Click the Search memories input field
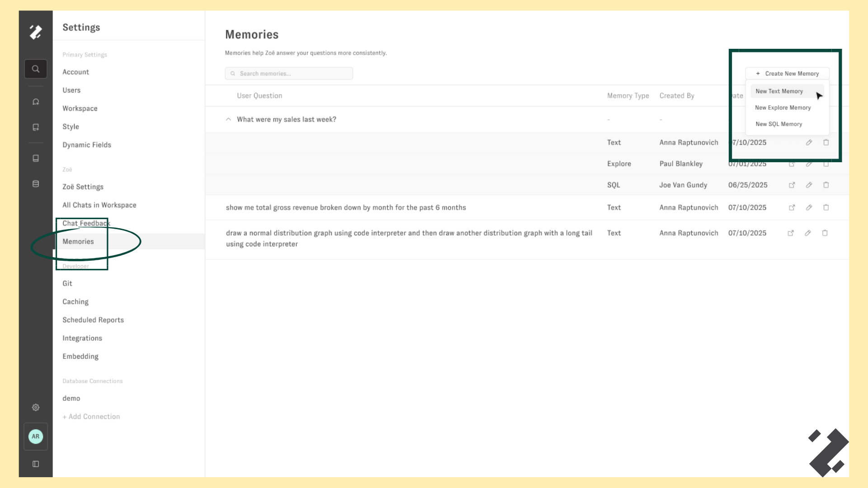The height and width of the screenshot is (488, 868). [x=294, y=74]
